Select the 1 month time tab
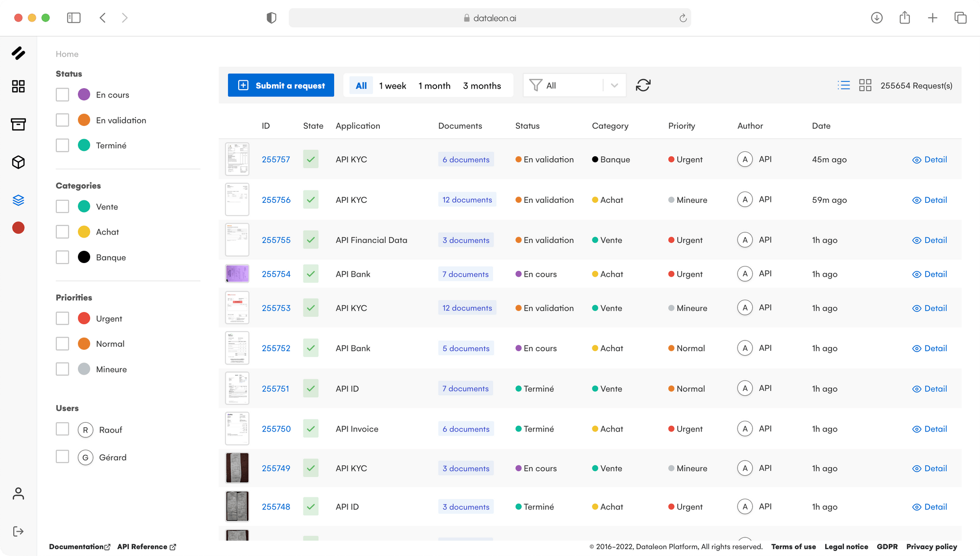980x556 pixels. pos(434,86)
